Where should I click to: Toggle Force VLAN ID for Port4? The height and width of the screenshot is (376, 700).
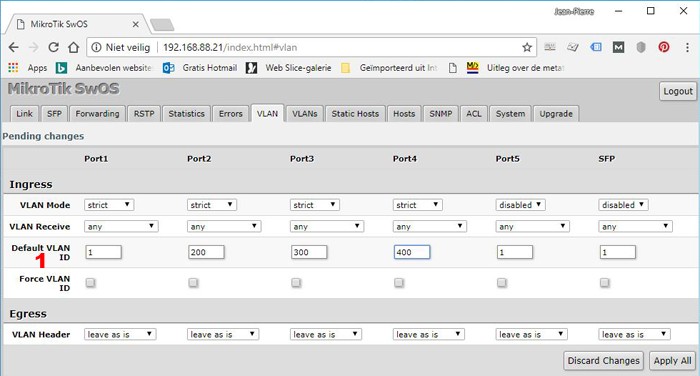(x=399, y=283)
